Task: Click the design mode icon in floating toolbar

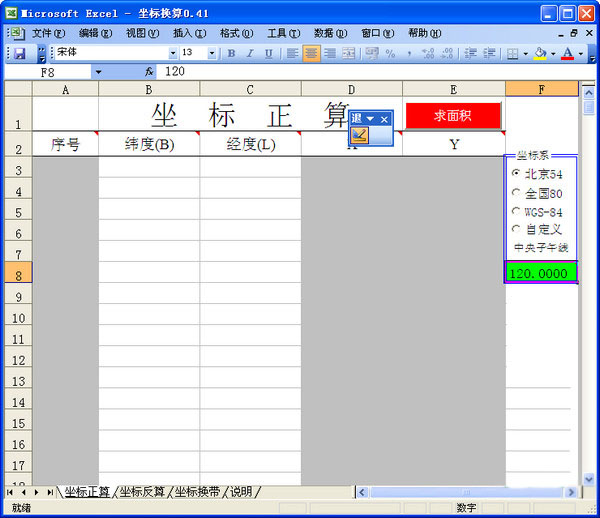Action: 359,135
